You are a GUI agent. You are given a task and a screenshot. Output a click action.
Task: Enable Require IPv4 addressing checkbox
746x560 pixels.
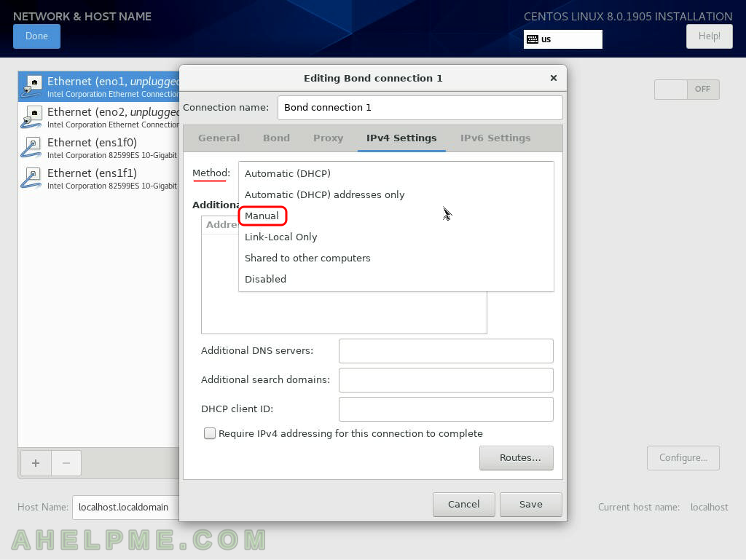tap(209, 433)
